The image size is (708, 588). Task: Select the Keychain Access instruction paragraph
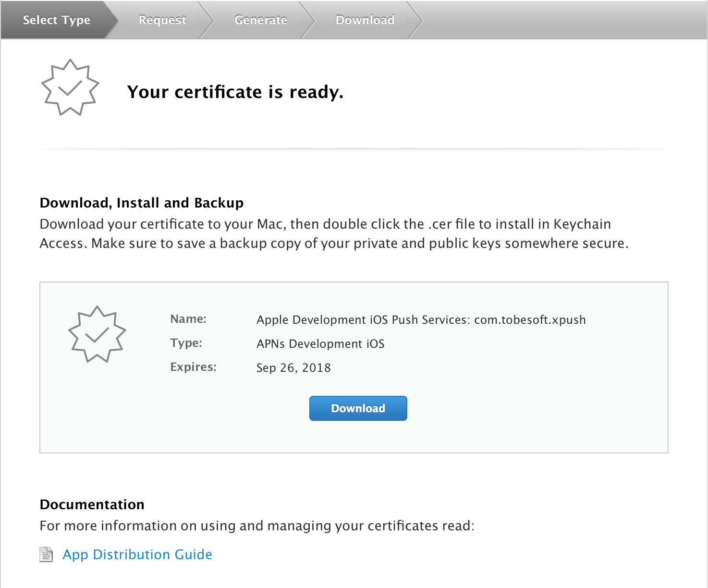tap(334, 233)
